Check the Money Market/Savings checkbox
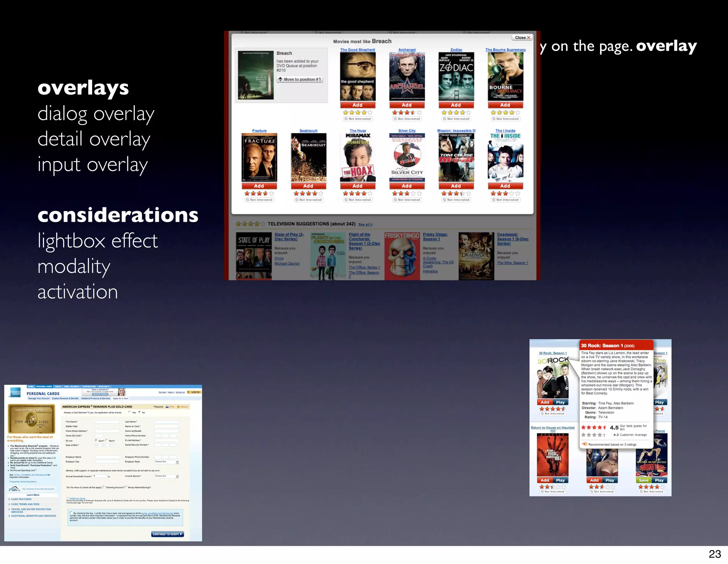 (126, 487)
